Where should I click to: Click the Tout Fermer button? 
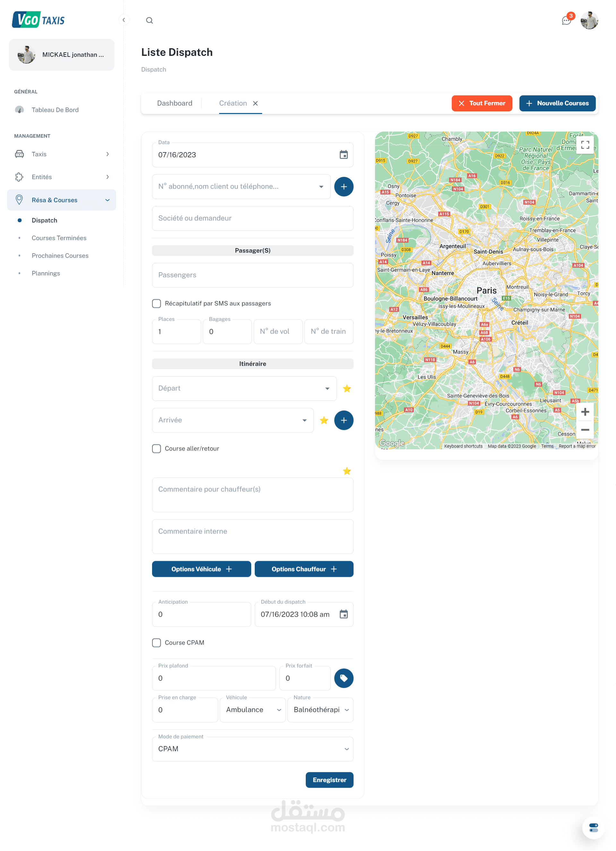(x=481, y=103)
